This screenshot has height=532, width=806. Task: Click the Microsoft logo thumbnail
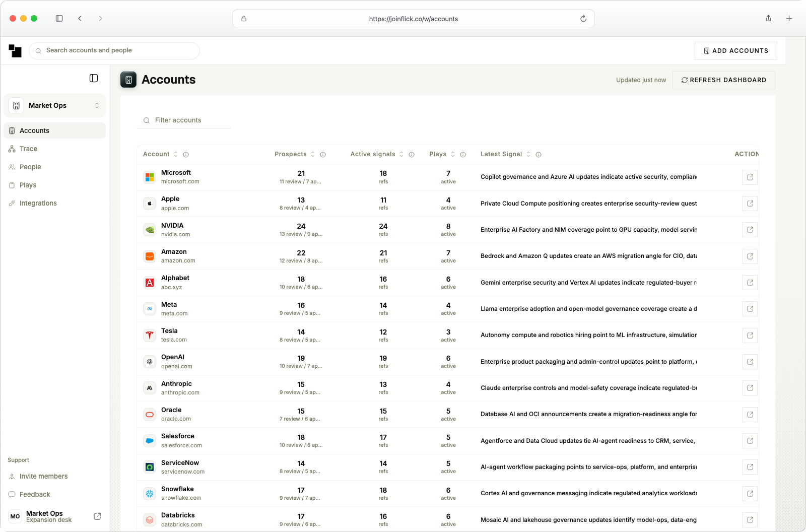(x=150, y=177)
